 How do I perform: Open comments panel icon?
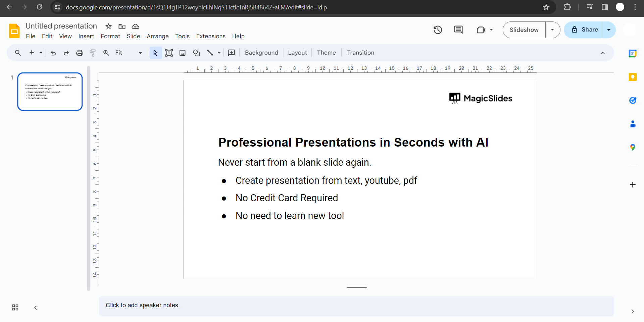[x=458, y=30]
